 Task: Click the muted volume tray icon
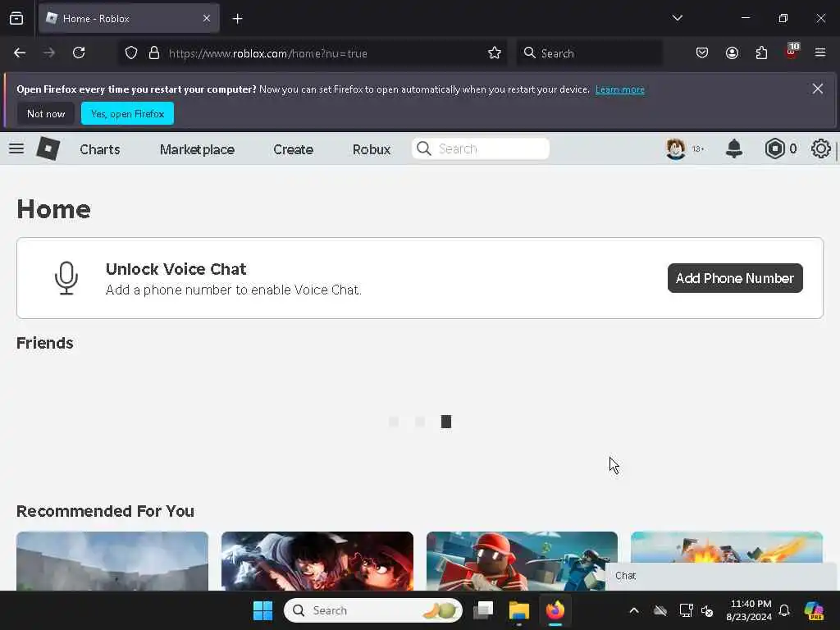coord(707,610)
